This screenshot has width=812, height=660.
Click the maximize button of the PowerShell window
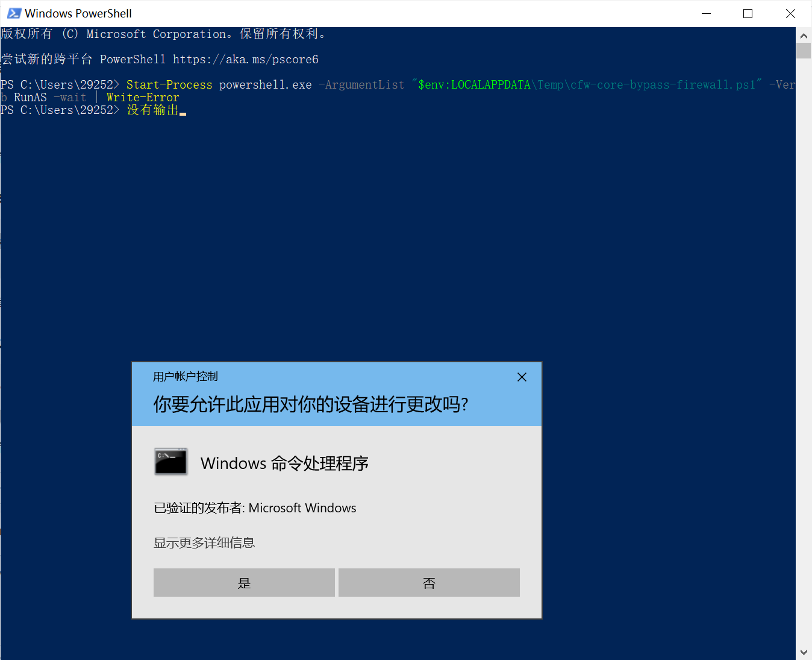[x=748, y=13]
